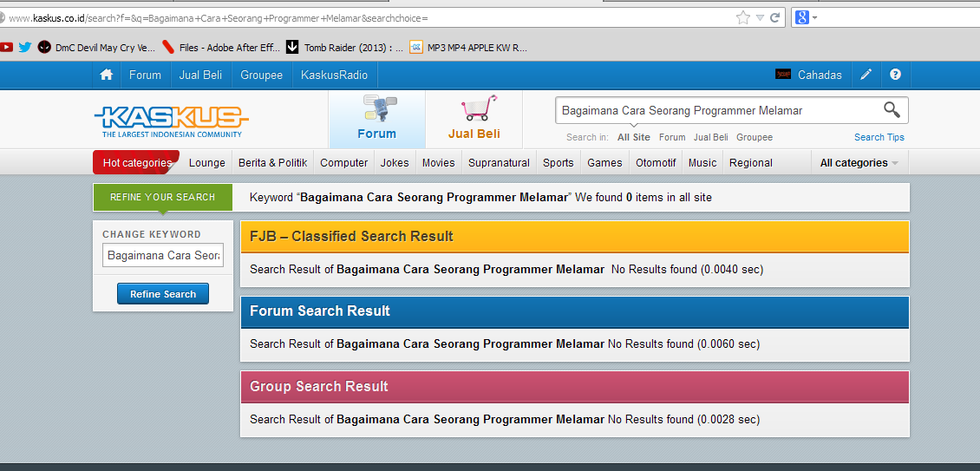The image size is (980, 471).
Task: Open the Music category
Action: [702, 162]
